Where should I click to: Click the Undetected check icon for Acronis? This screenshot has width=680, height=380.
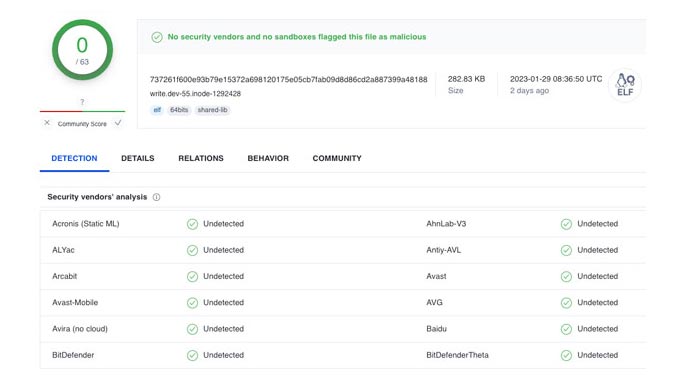pos(192,224)
